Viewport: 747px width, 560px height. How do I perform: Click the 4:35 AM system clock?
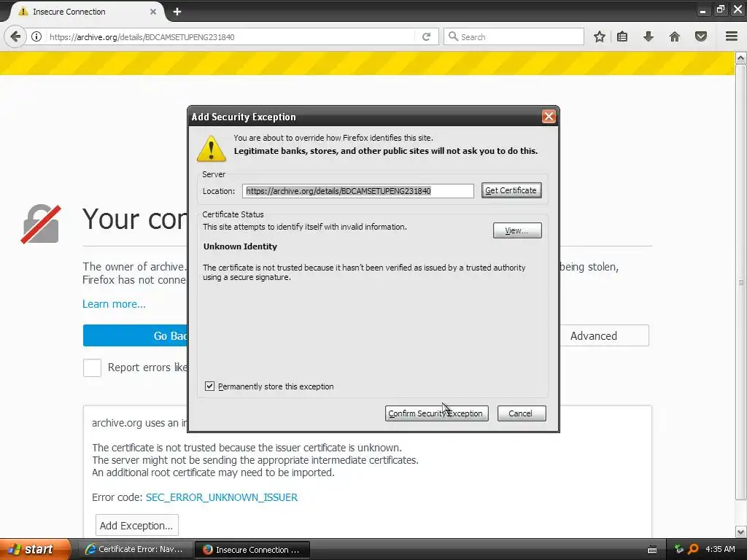[x=720, y=549]
